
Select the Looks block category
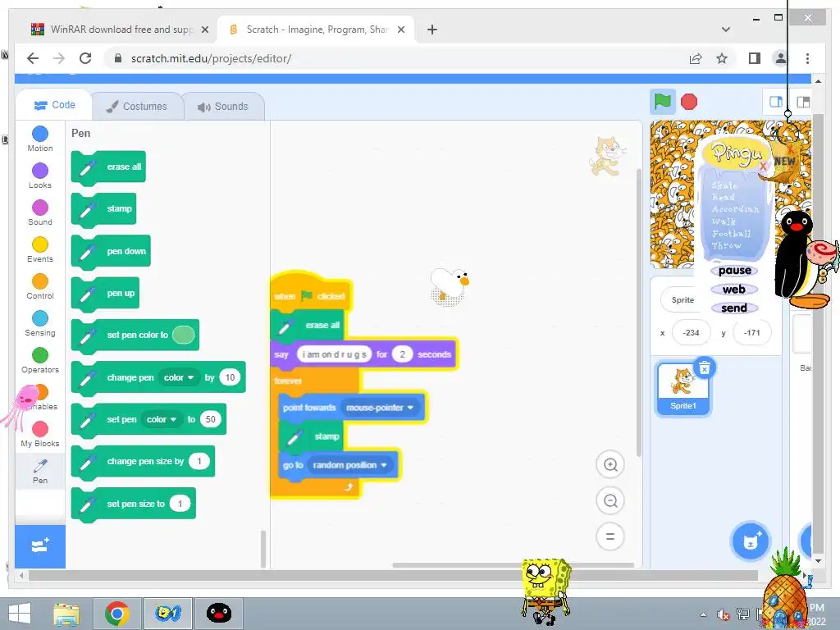(x=40, y=176)
